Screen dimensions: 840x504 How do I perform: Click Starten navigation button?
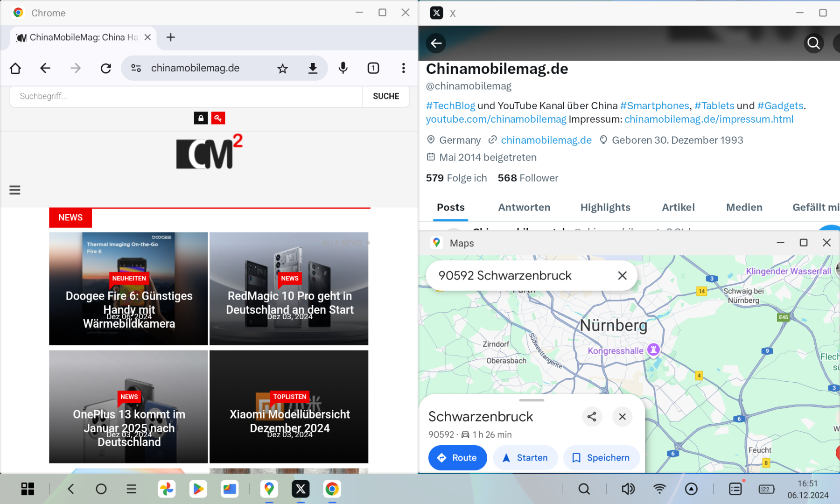click(525, 458)
